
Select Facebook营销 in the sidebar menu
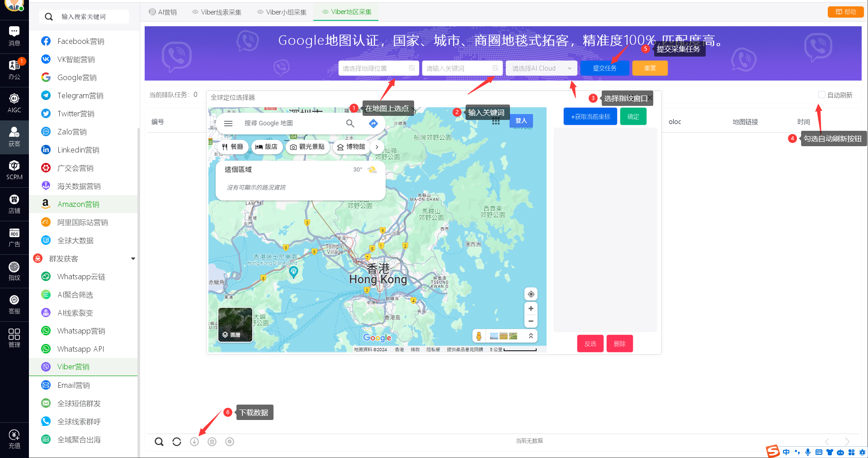tap(83, 41)
